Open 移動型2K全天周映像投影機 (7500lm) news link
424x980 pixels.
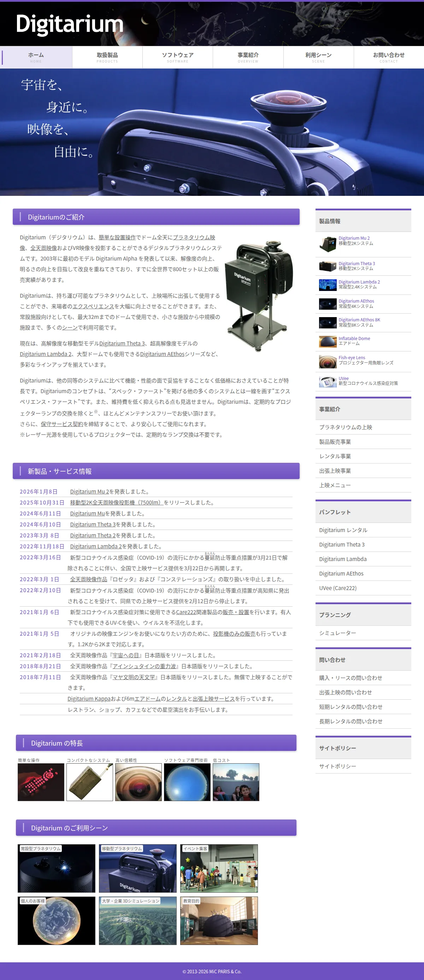pyautogui.click(x=117, y=503)
